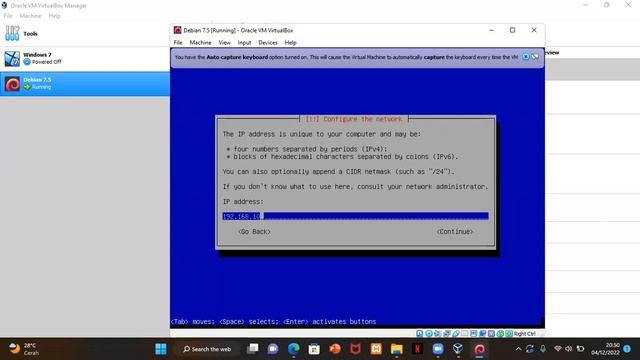The width and height of the screenshot is (640, 360).
Task: Open McAfee from the taskbar
Action: point(356,349)
